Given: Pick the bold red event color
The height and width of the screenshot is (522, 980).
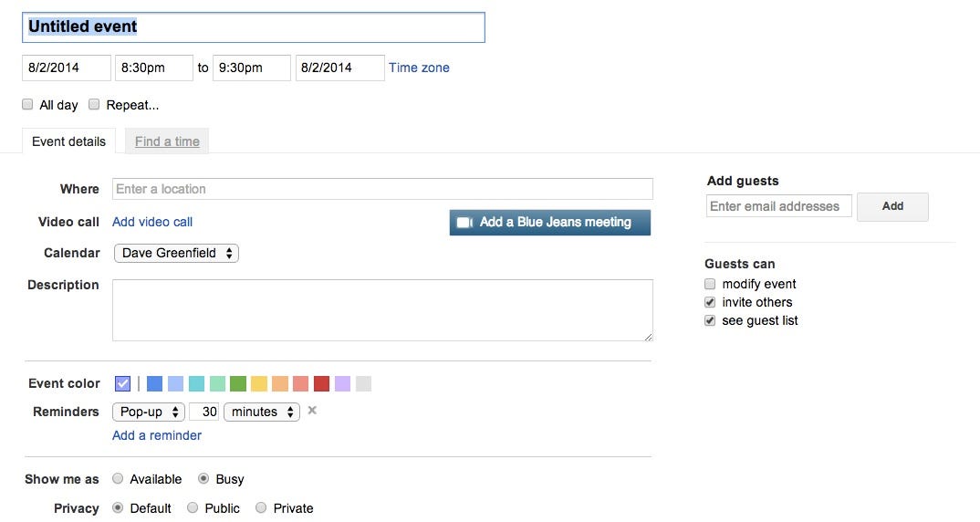Looking at the screenshot, I should coord(321,383).
